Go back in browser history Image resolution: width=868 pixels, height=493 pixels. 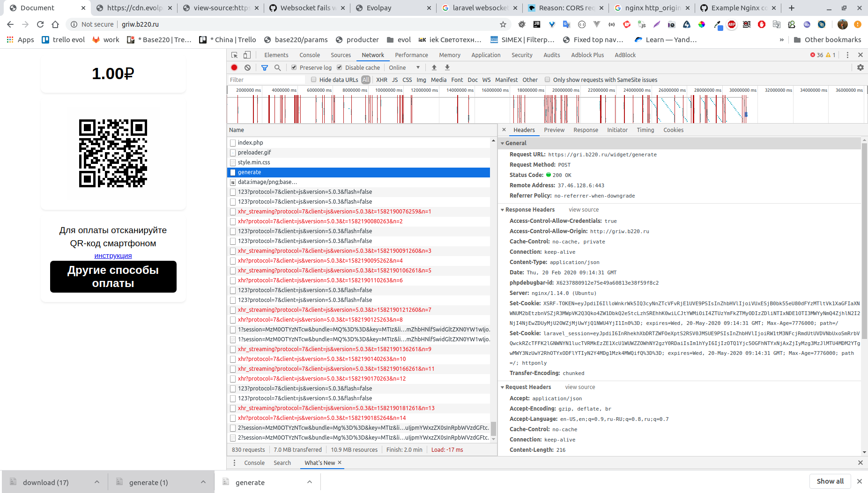pyautogui.click(x=10, y=24)
